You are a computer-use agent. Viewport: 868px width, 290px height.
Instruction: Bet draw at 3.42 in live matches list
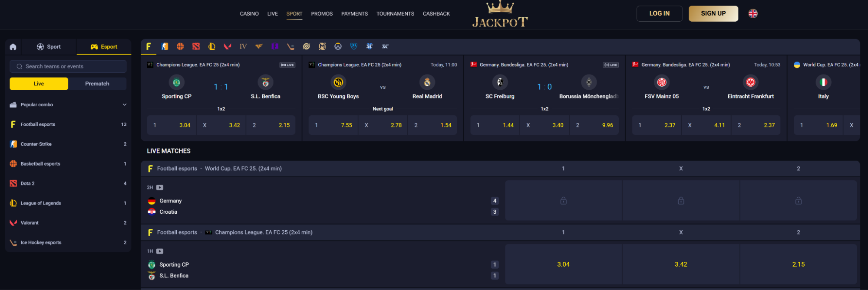click(681, 264)
